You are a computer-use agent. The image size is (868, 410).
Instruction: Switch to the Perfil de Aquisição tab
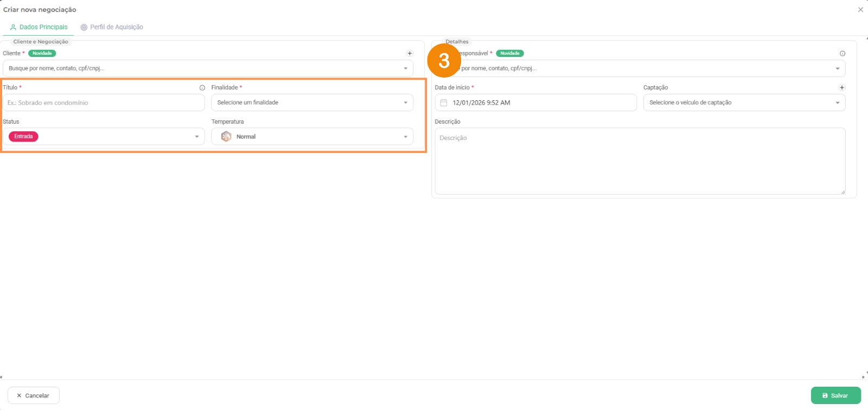point(112,27)
